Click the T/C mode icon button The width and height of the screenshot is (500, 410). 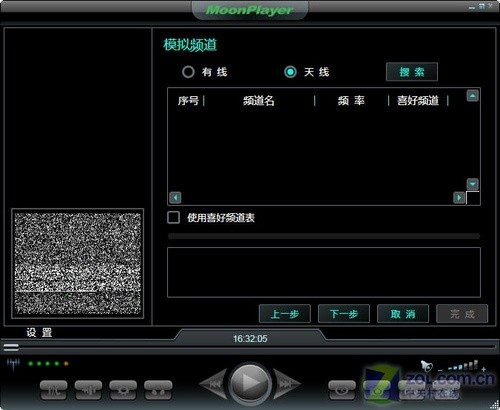coord(53,390)
